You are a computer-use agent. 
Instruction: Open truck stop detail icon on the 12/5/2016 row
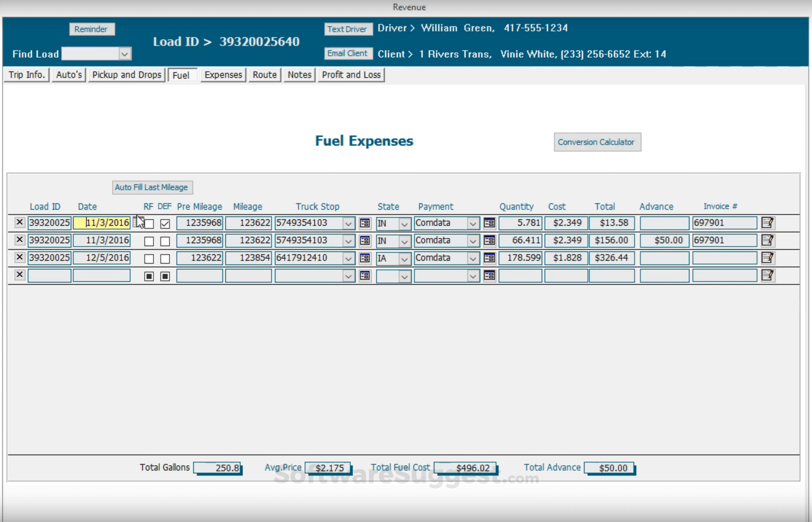(364, 258)
